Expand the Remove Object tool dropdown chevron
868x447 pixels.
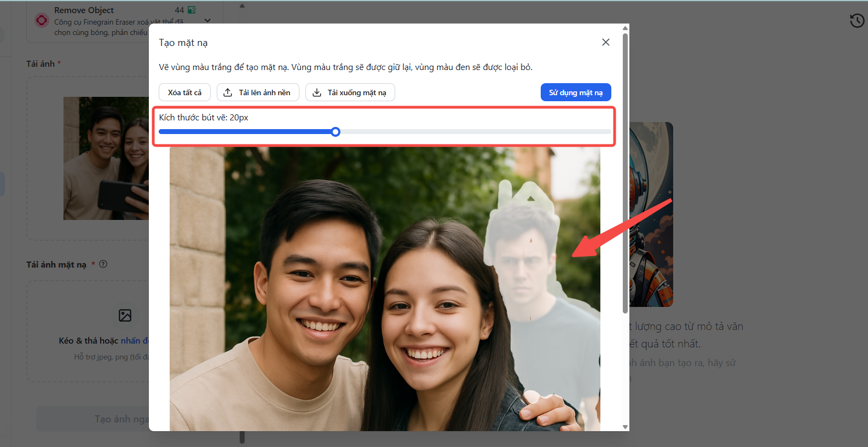pyautogui.click(x=207, y=21)
